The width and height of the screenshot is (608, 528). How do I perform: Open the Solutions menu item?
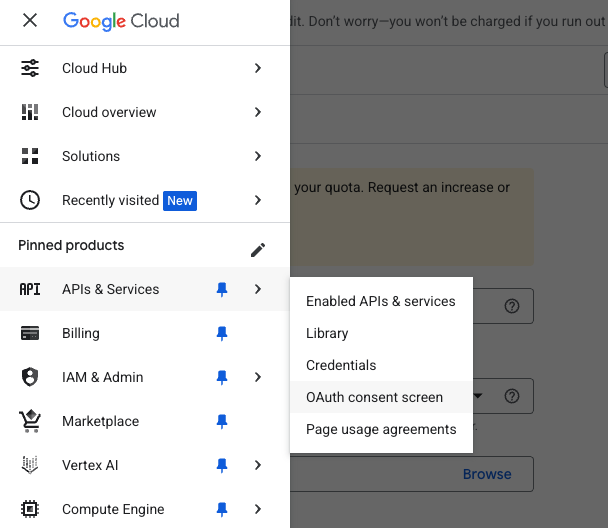click(145, 156)
